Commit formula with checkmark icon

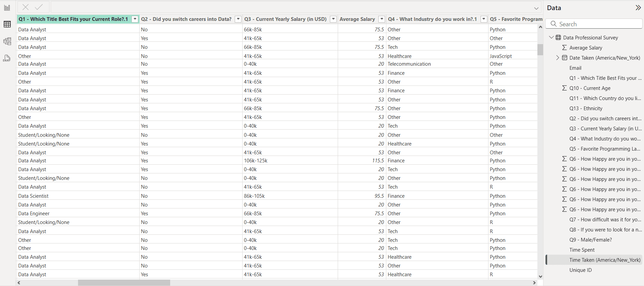[x=39, y=7]
